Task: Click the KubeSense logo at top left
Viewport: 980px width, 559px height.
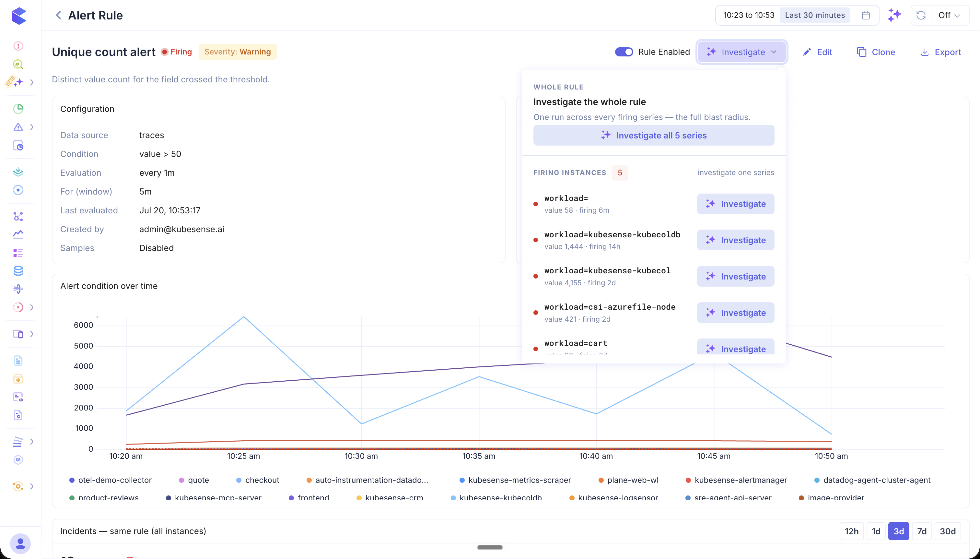Action: 19,16
